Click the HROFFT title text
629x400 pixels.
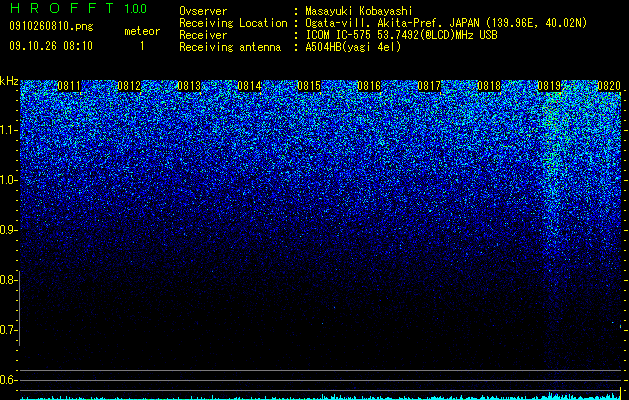[x=62, y=8]
